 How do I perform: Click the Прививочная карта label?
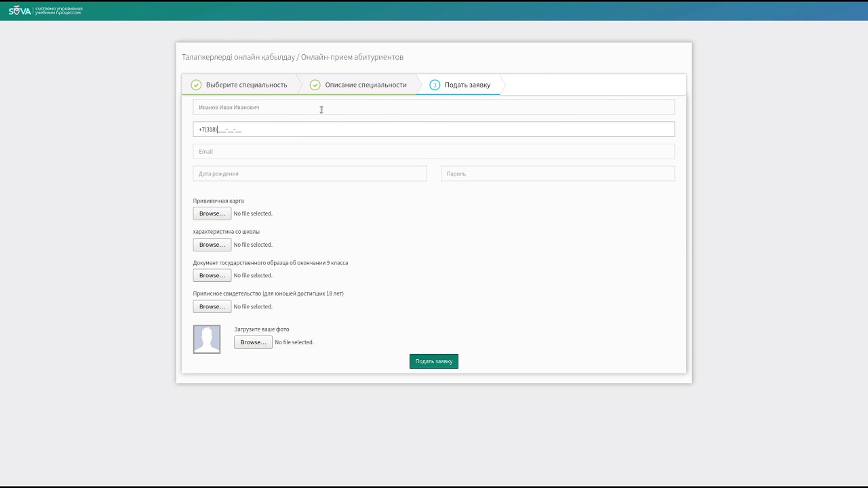point(218,201)
